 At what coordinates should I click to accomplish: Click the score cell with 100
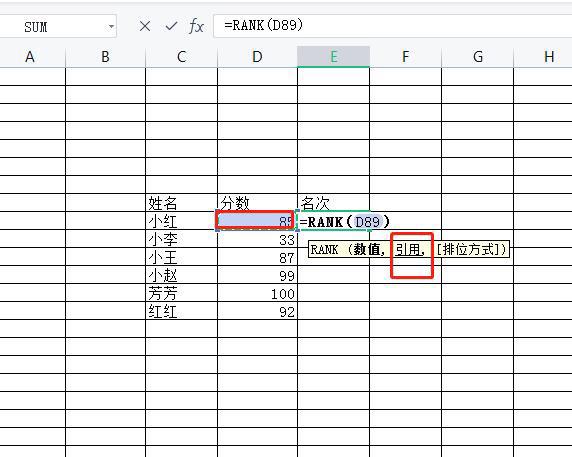257,293
